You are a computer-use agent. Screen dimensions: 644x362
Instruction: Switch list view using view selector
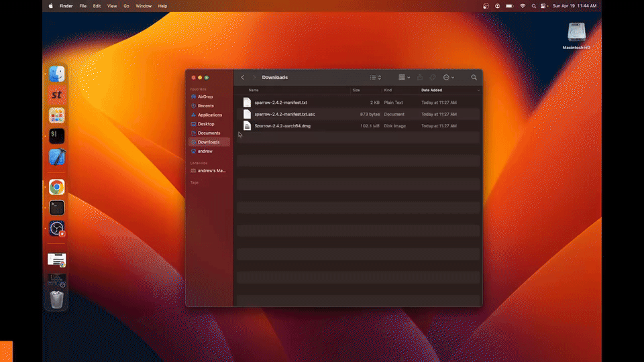click(375, 78)
